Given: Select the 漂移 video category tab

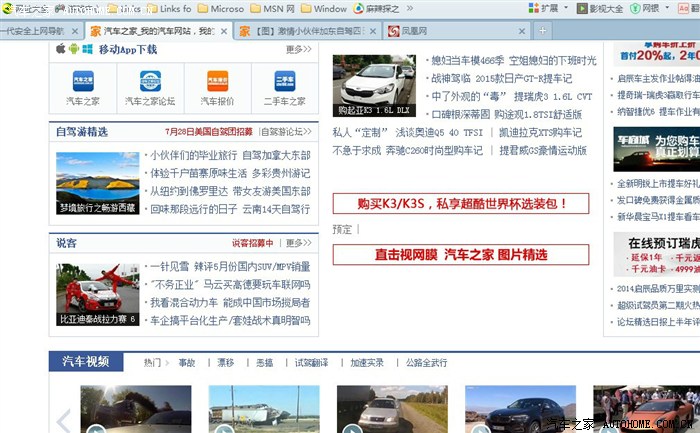Looking at the screenshot, I should click(x=225, y=362).
